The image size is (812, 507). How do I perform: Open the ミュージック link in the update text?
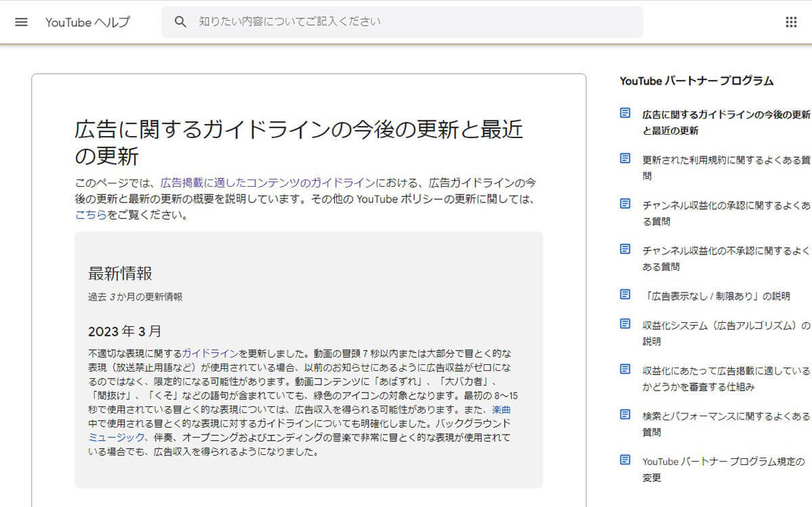tap(116, 437)
